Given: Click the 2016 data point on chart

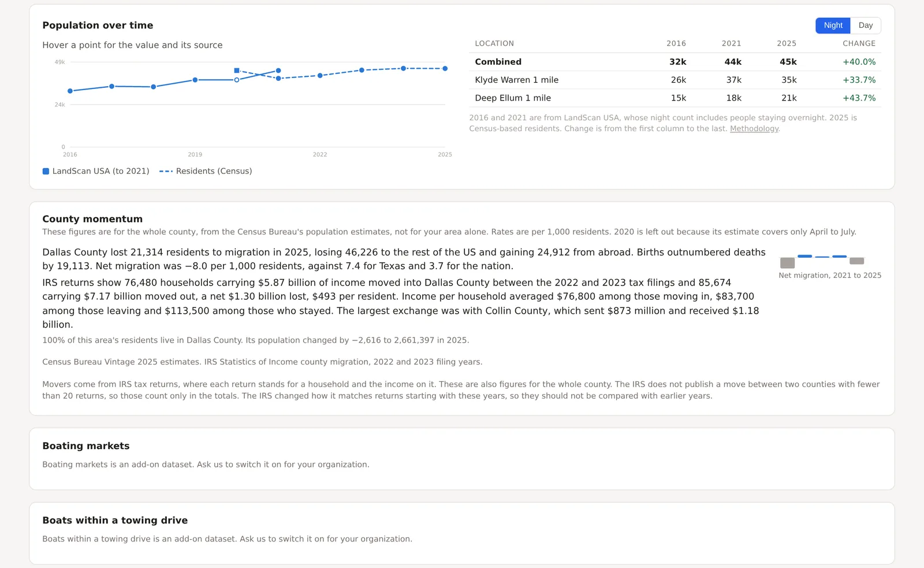Looking at the screenshot, I should (70, 91).
